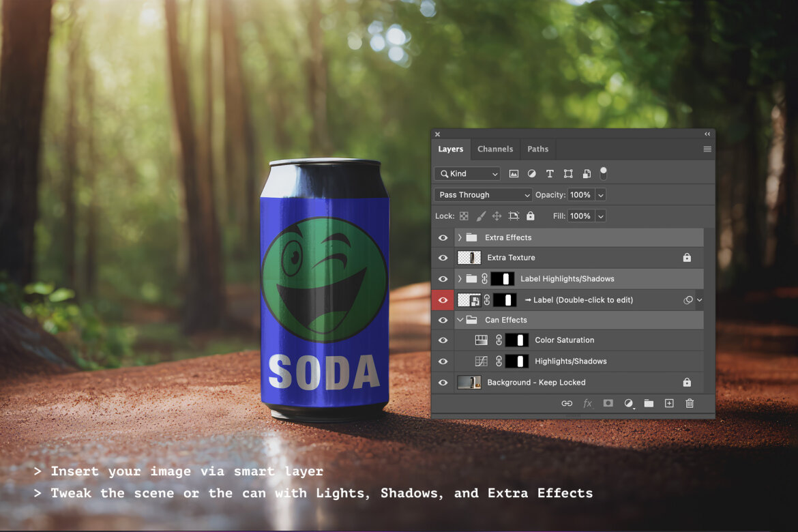Show the Label smart object layer

pos(443,299)
